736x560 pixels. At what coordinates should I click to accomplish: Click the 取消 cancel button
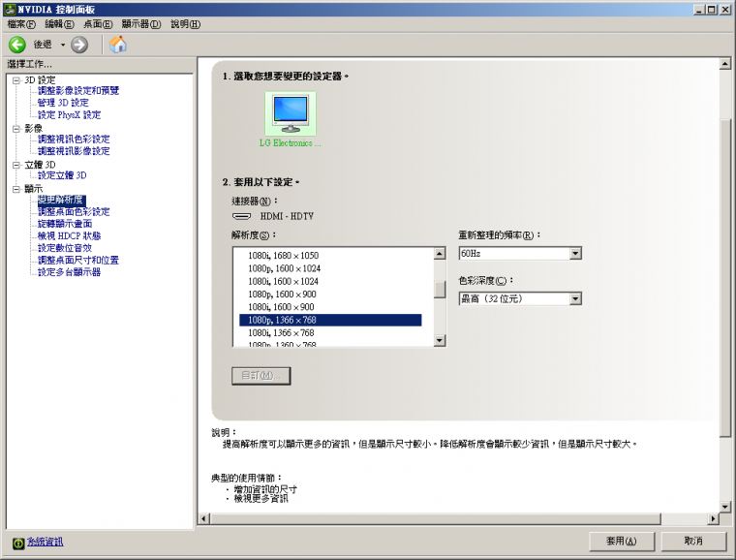(693, 542)
